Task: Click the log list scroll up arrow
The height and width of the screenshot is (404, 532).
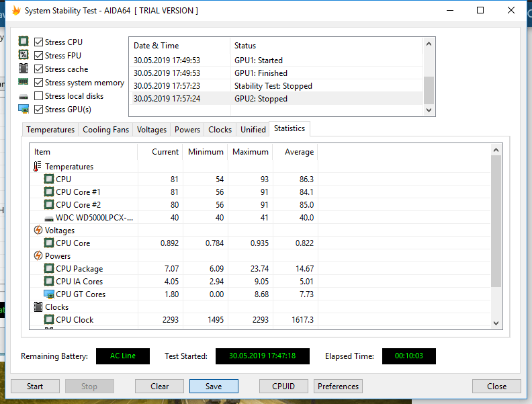Action: [x=429, y=44]
